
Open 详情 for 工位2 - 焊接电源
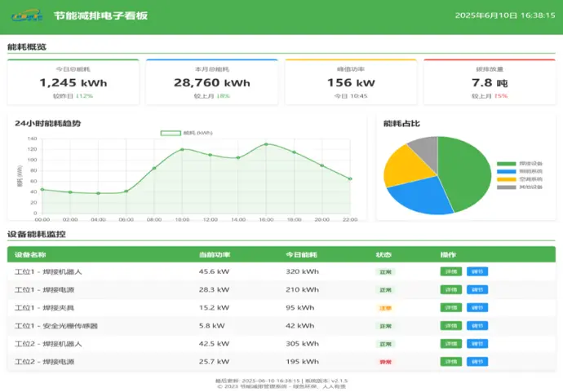[451, 361]
